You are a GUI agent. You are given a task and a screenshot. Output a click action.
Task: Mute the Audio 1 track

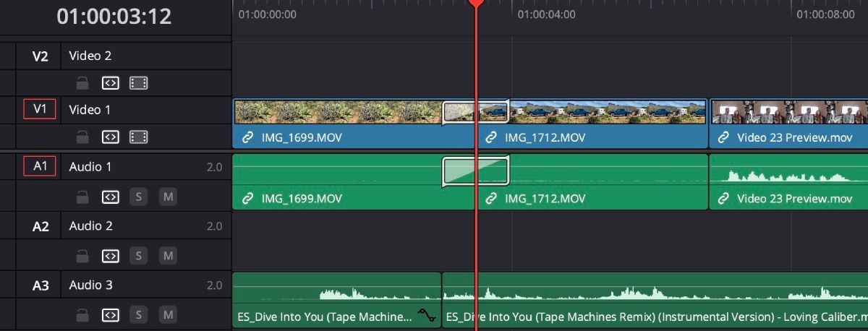(168, 196)
